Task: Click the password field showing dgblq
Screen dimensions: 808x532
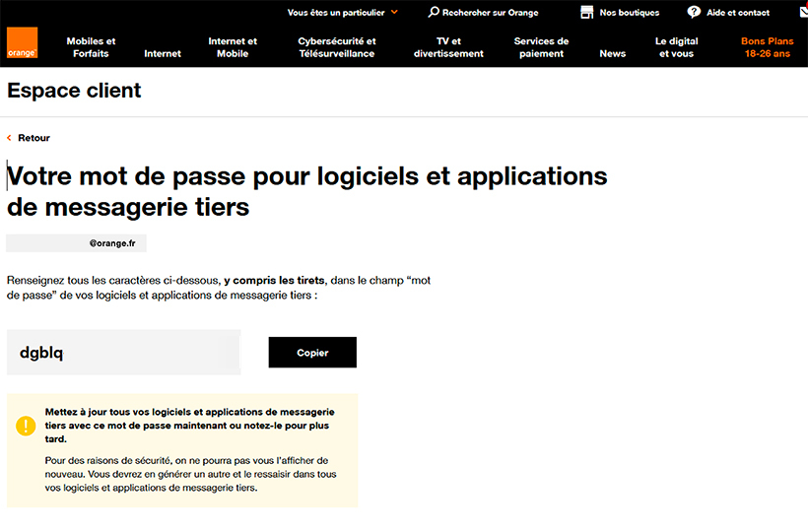Action: click(x=124, y=353)
